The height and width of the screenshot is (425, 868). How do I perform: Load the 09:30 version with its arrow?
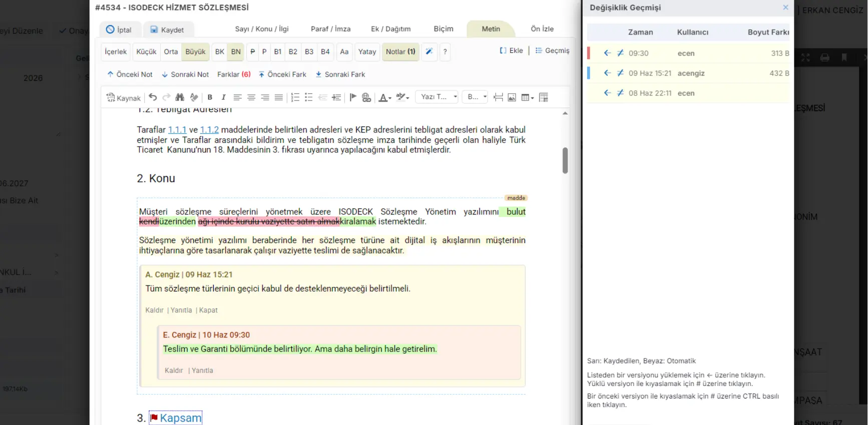(x=607, y=53)
